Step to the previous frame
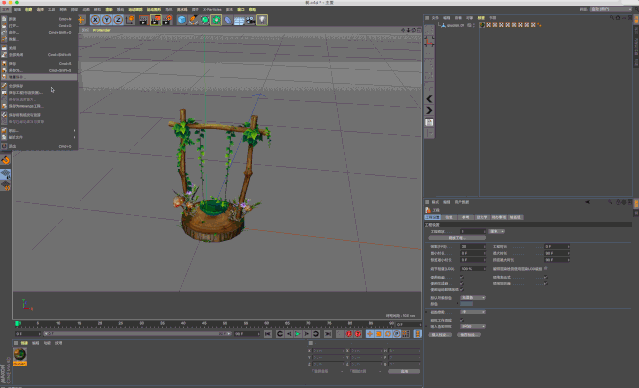639x388 pixels. click(289, 334)
